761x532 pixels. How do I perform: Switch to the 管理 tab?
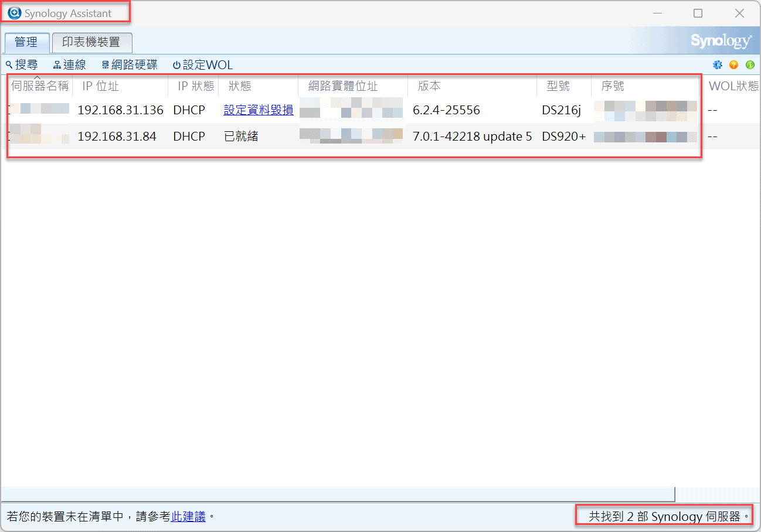coord(26,42)
